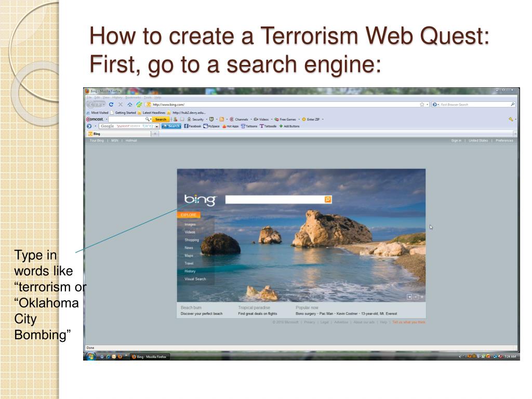Click the Firefox reload page icon
Image resolution: width=532 pixels, height=399 pixels.
(x=111, y=104)
